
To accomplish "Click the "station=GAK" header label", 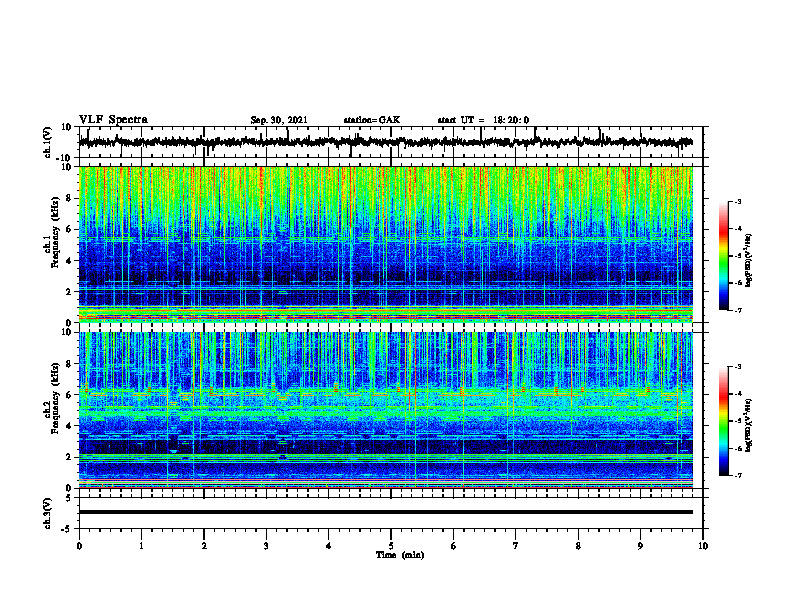I will pos(372,120).
